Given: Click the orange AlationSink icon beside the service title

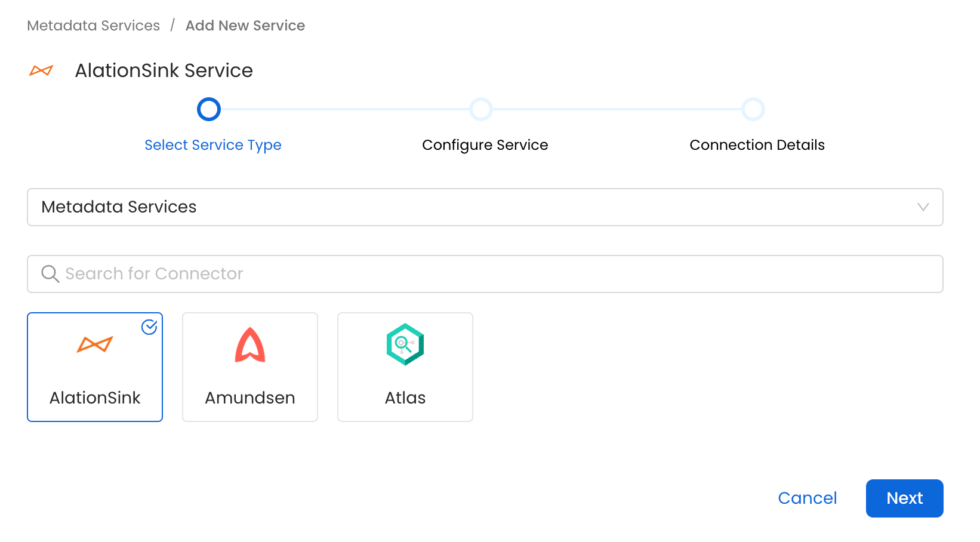Looking at the screenshot, I should 41,70.
